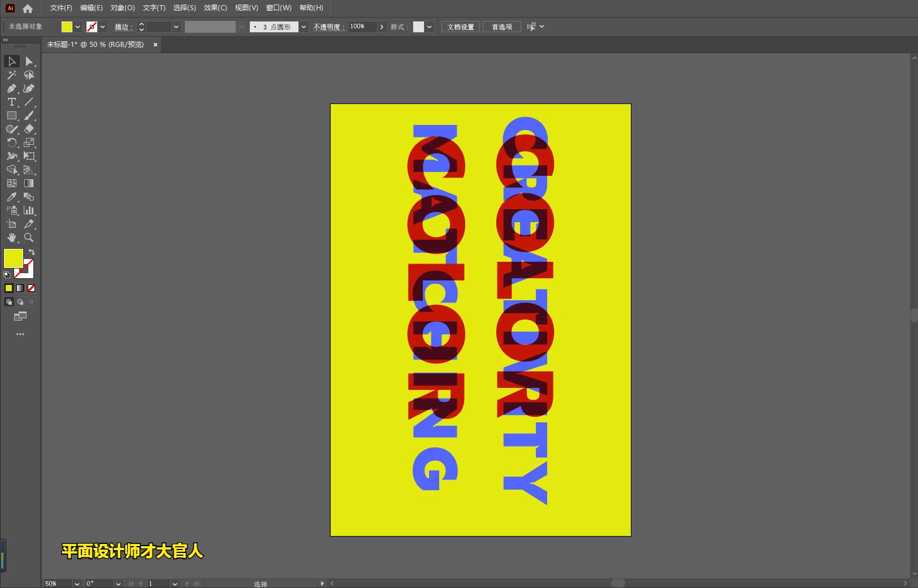This screenshot has width=918, height=588.
Task: Open the 对象(O) menu
Action: pyautogui.click(x=123, y=8)
